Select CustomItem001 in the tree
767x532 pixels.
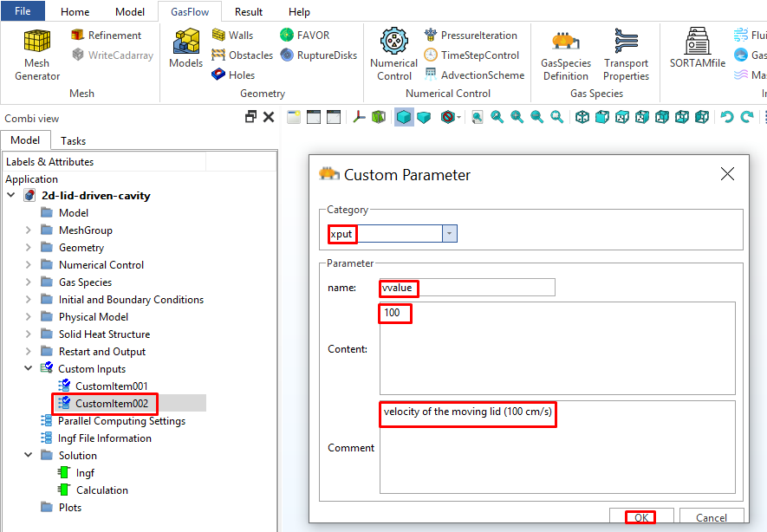tap(111, 386)
